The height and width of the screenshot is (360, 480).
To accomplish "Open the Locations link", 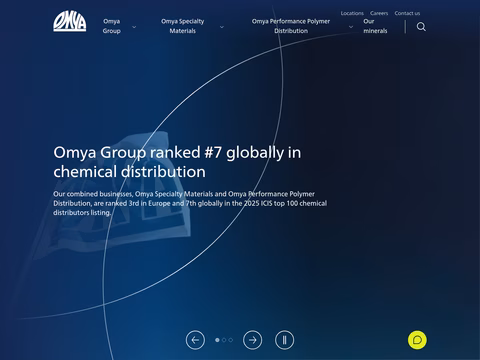I will tap(352, 13).
